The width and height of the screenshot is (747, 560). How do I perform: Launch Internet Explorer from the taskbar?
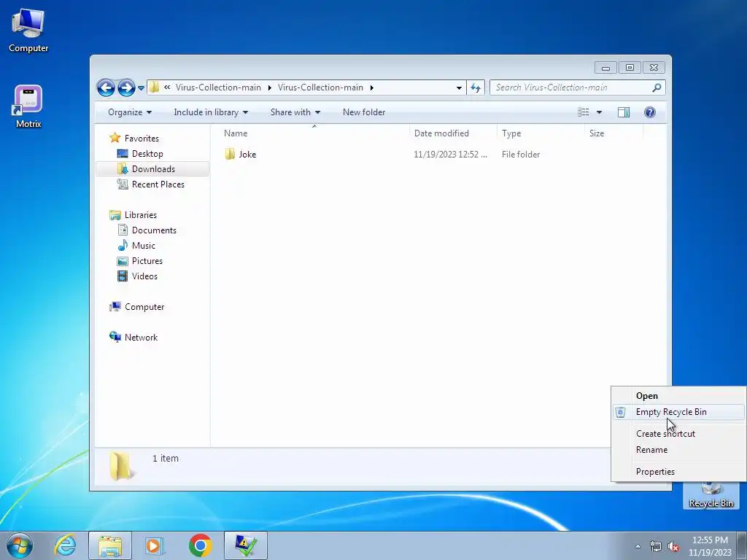coord(65,545)
